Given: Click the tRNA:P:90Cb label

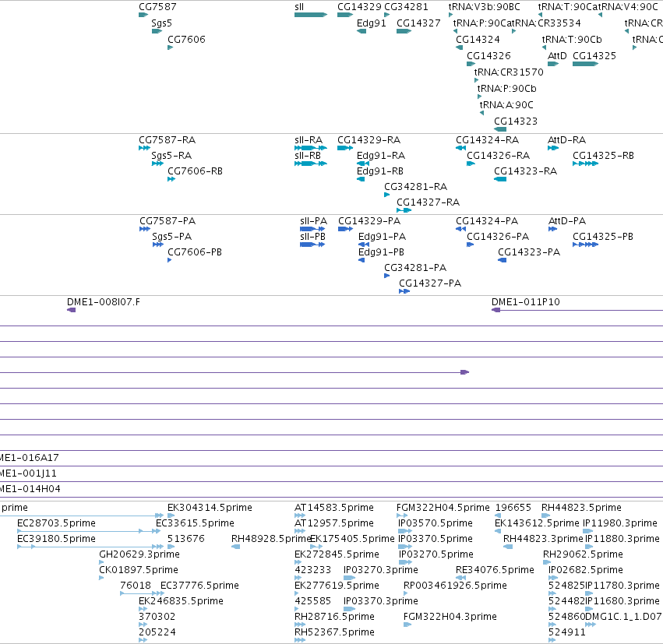Looking at the screenshot, I should tap(507, 89).
